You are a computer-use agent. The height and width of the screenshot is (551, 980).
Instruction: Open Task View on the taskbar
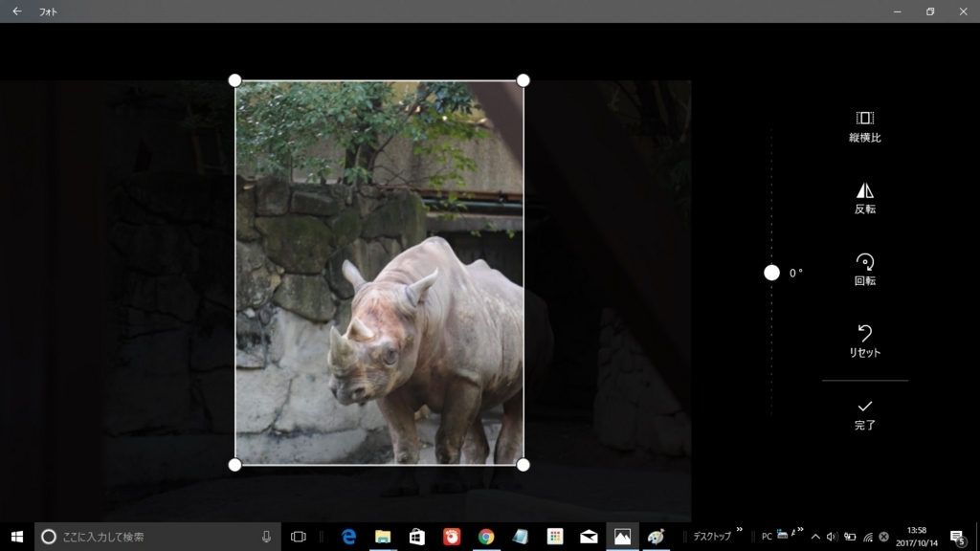pos(299,537)
